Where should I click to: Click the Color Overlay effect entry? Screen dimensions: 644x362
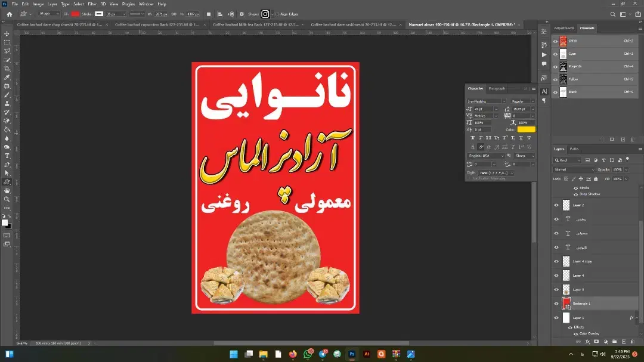tap(589, 333)
